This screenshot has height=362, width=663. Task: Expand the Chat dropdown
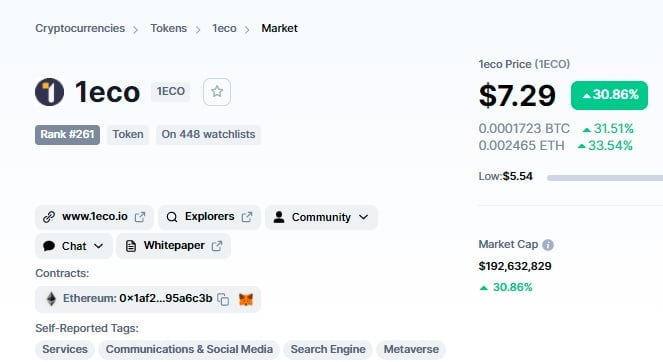[x=99, y=246]
